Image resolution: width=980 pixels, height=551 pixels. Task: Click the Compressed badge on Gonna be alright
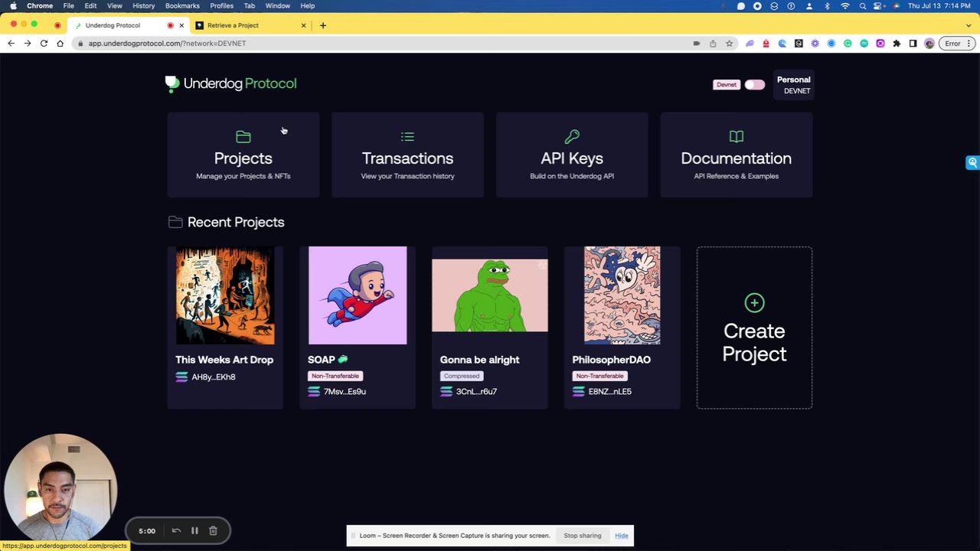(x=462, y=376)
